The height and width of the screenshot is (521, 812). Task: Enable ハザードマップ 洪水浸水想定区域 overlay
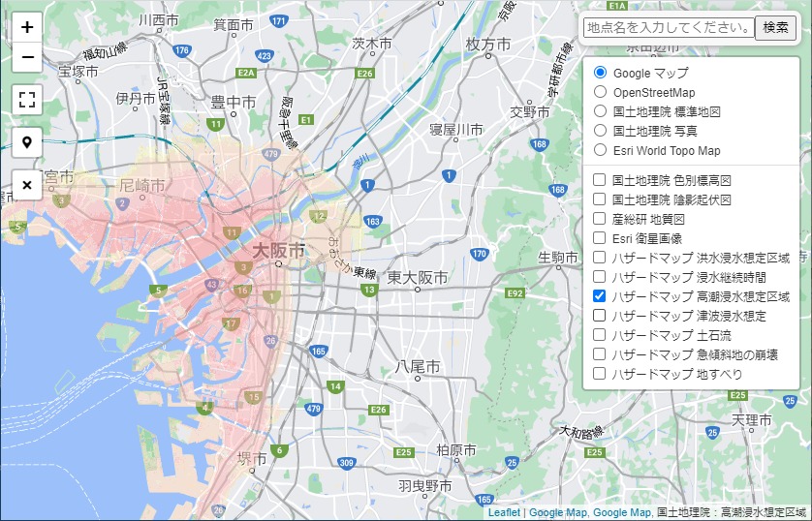(x=599, y=258)
